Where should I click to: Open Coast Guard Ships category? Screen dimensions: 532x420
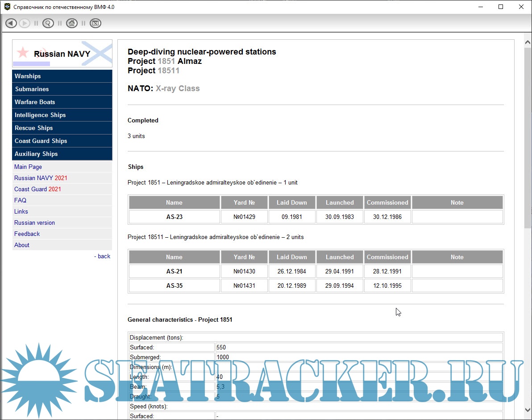coord(41,141)
